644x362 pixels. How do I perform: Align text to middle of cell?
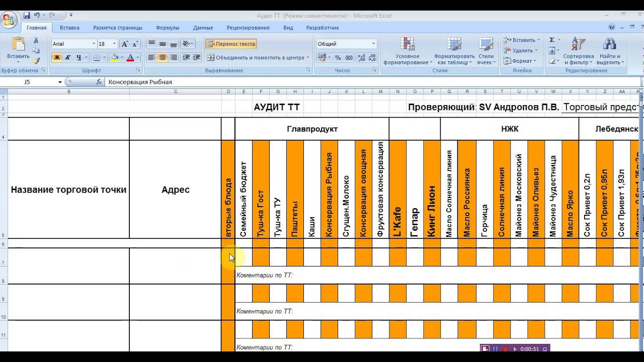click(x=162, y=44)
